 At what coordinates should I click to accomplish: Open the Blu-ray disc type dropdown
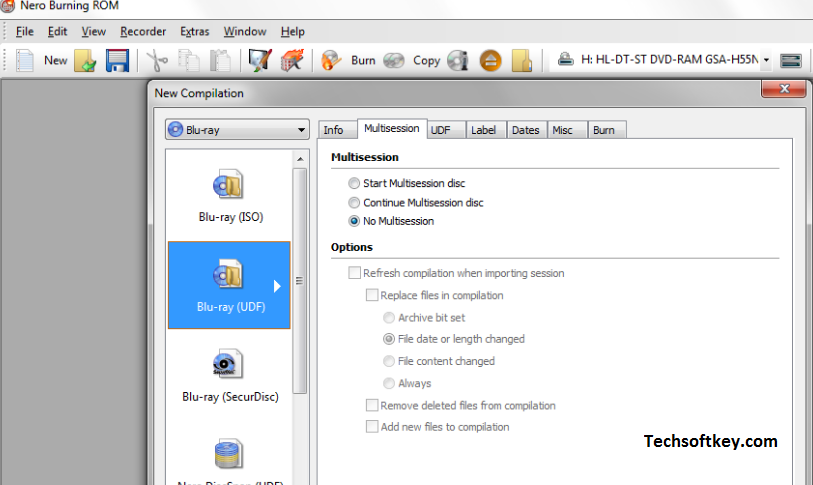tap(237, 130)
